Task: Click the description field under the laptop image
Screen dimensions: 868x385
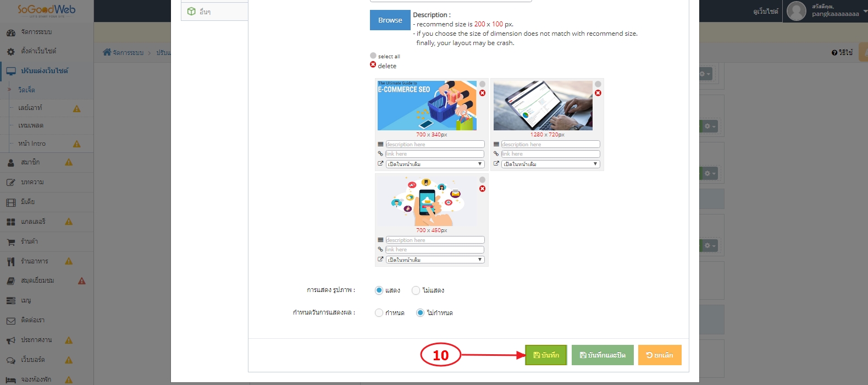Action: point(550,144)
